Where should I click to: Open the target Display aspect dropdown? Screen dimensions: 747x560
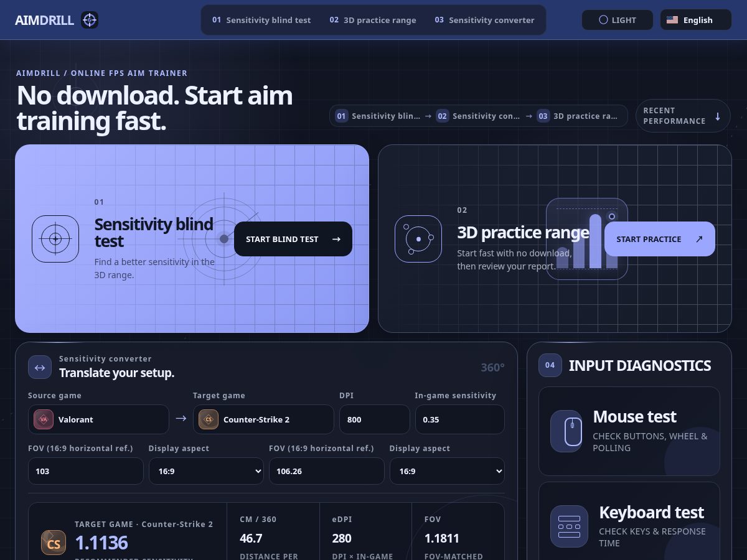447,471
